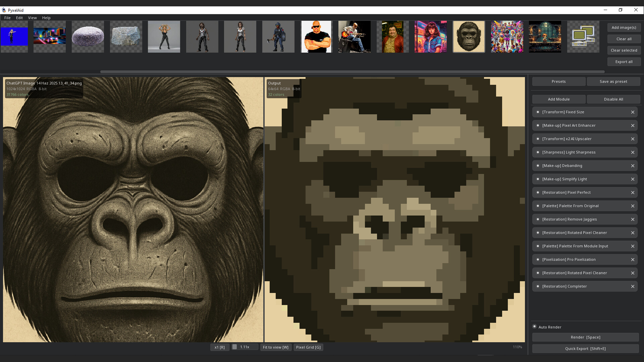Toggle the Pro Pixelization module dot
This screenshot has height=362, width=644.
(538, 259)
